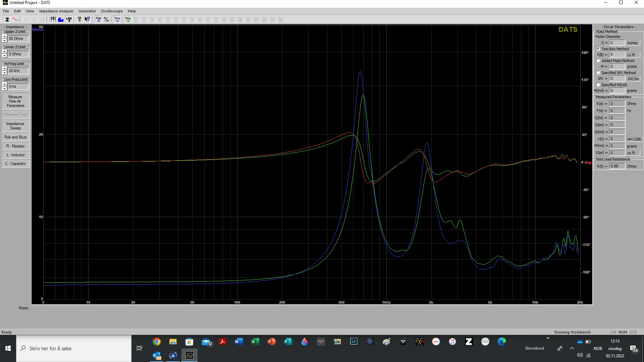Select the Test Box Method radio button

click(x=598, y=49)
